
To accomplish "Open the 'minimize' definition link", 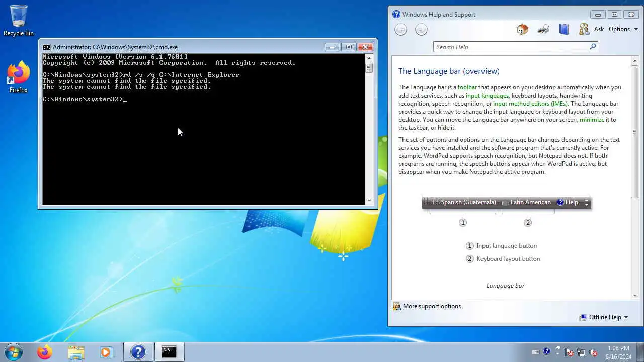I will [x=592, y=120].
